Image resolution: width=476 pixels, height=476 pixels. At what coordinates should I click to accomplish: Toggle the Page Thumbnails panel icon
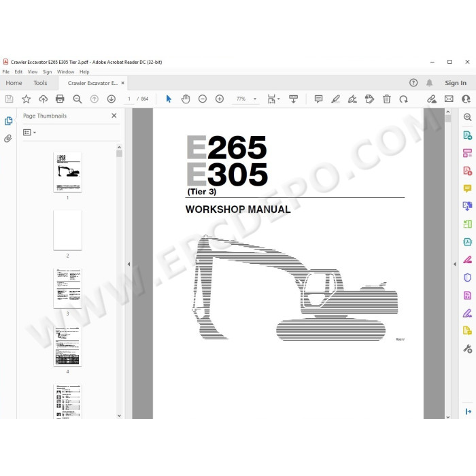pyautogui.click(x=8, y=121)
